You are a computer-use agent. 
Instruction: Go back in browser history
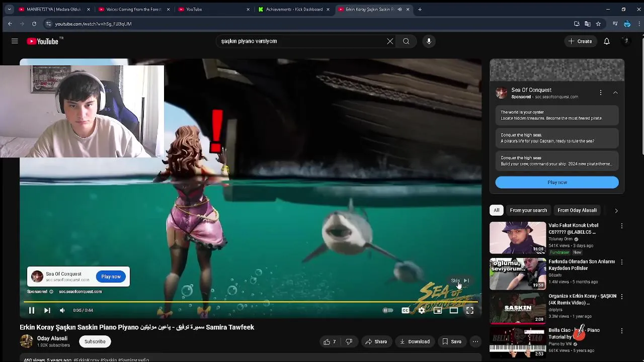pyautogui.click(x=10, y=24)
